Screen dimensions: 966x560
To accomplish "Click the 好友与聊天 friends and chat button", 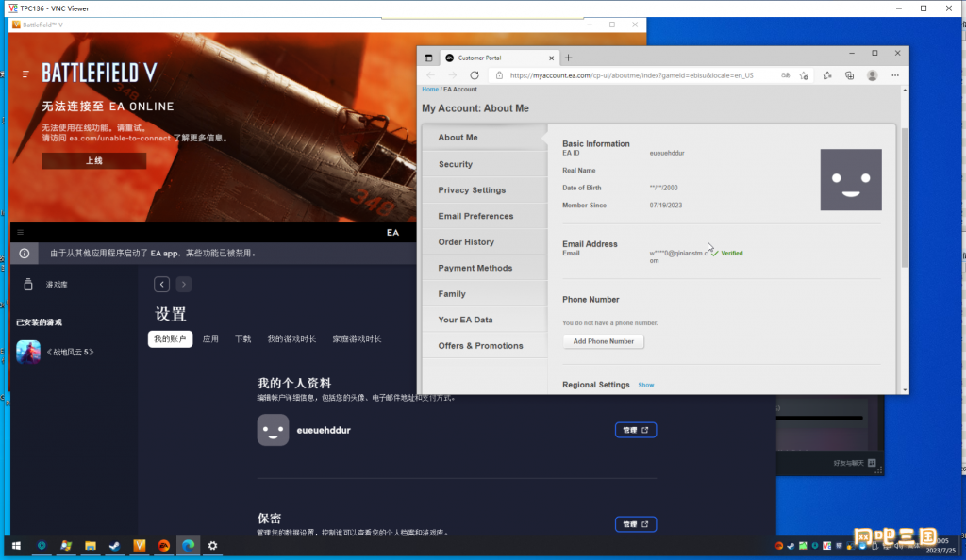I will pyautogui.click(x=855, y=463).
